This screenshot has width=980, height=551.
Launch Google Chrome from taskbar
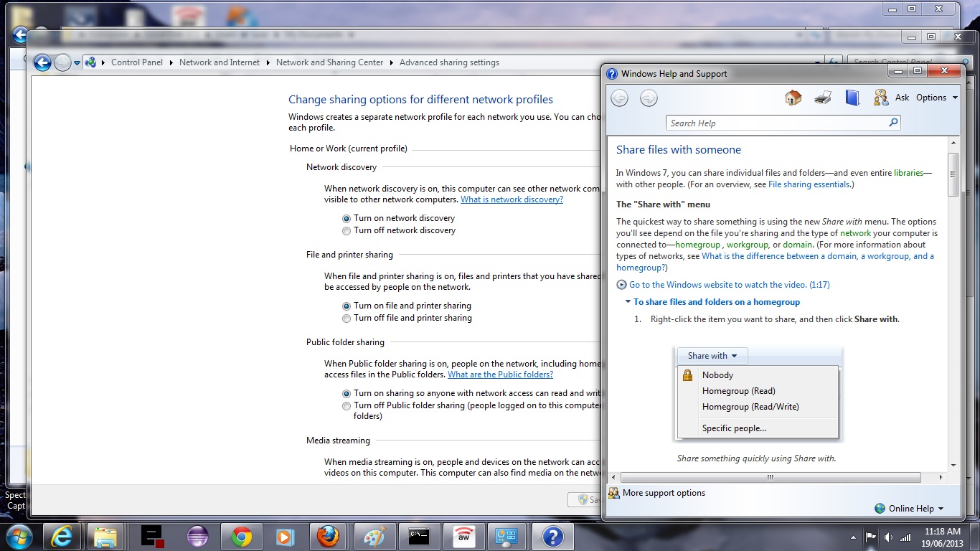click(x=241, y=536)
